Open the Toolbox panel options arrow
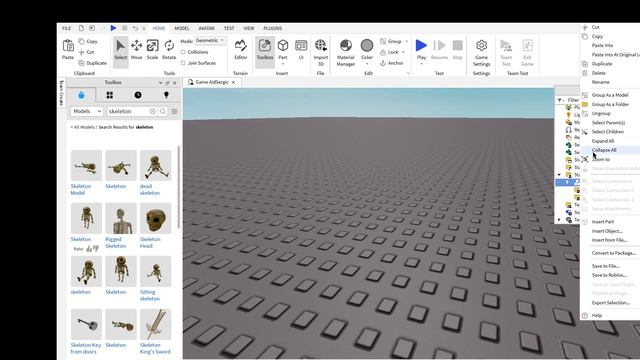 point(160,82)
